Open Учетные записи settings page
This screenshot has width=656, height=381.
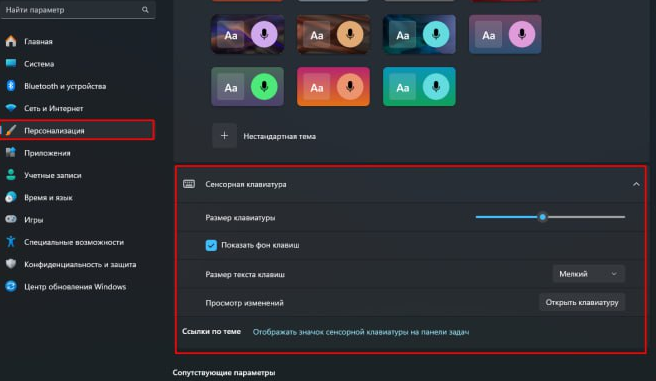point(53,175)
